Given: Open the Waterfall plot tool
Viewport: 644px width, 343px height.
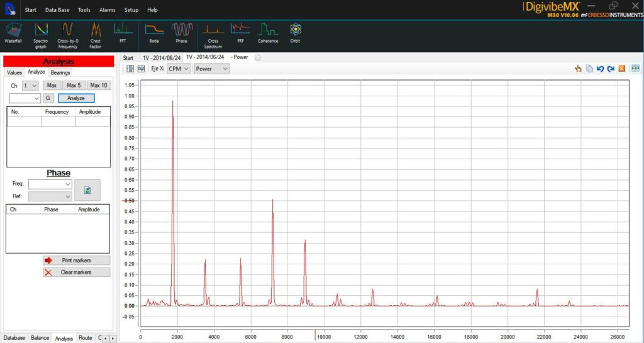Looking at the screenshot, I should 13,33.
